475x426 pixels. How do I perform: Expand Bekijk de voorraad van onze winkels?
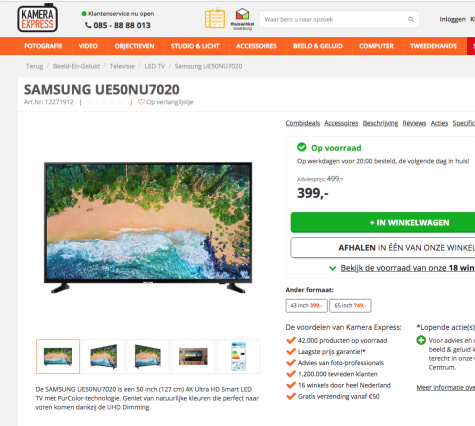click(402, 268)
